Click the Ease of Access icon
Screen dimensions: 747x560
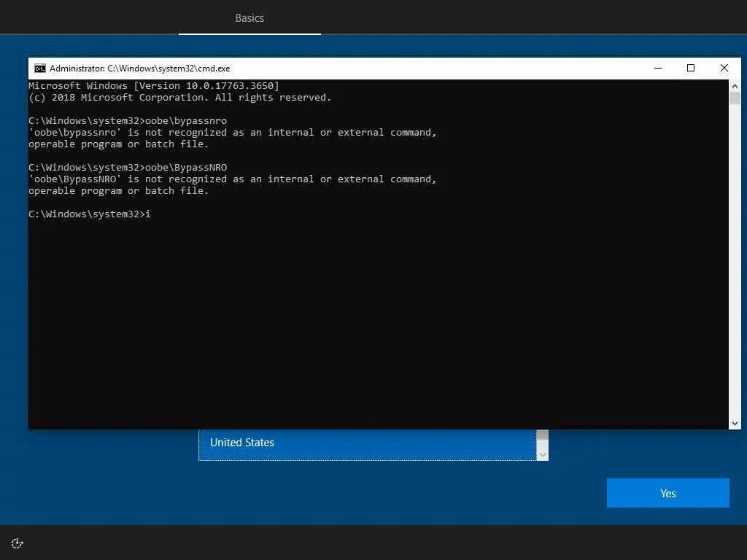coord(18,543)
